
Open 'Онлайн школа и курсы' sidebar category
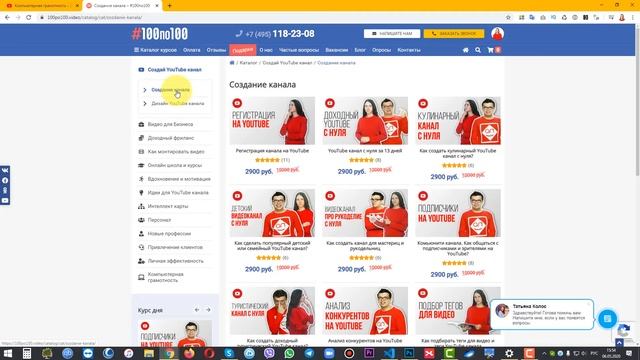click(x=175, y=165)
